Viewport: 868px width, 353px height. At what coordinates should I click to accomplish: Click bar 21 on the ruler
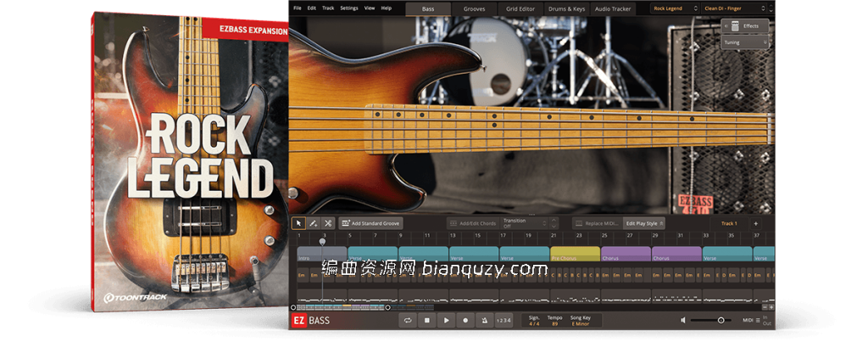tap(553, 236)
